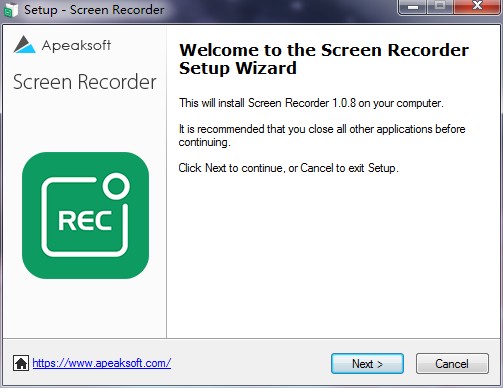
Task: Click the Welcome Setup Wizard heading
Action: point(324,59)
